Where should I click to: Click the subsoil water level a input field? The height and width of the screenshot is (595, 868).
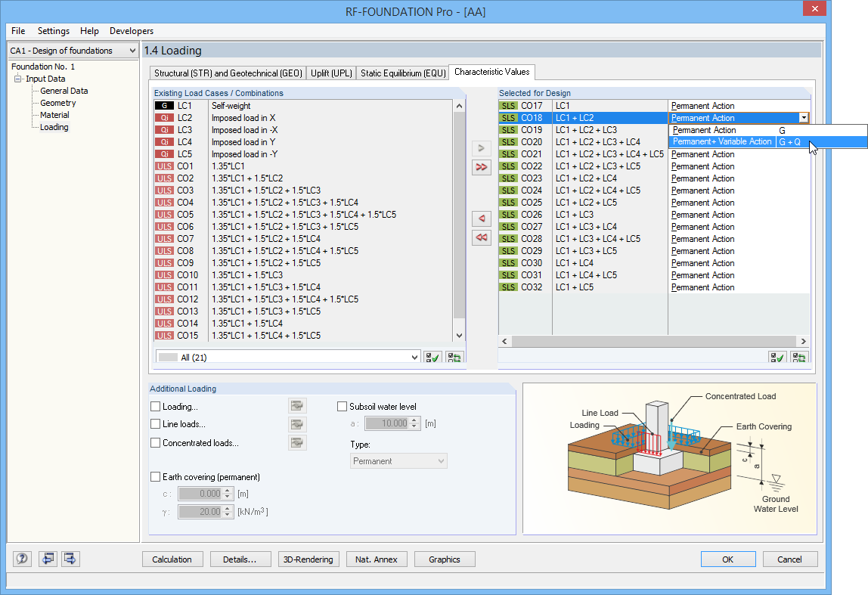(386, 423)
